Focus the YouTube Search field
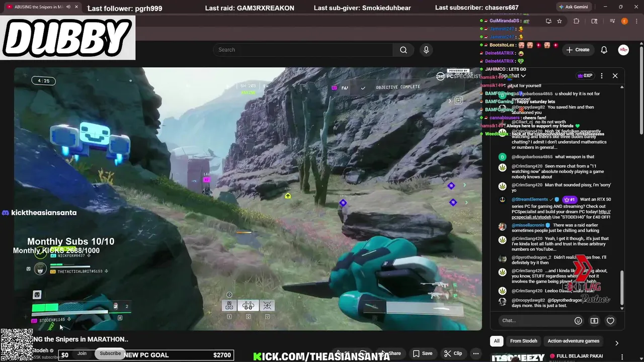Image resolution: width=644 pixels, height=362 pixels. [303, 50]
